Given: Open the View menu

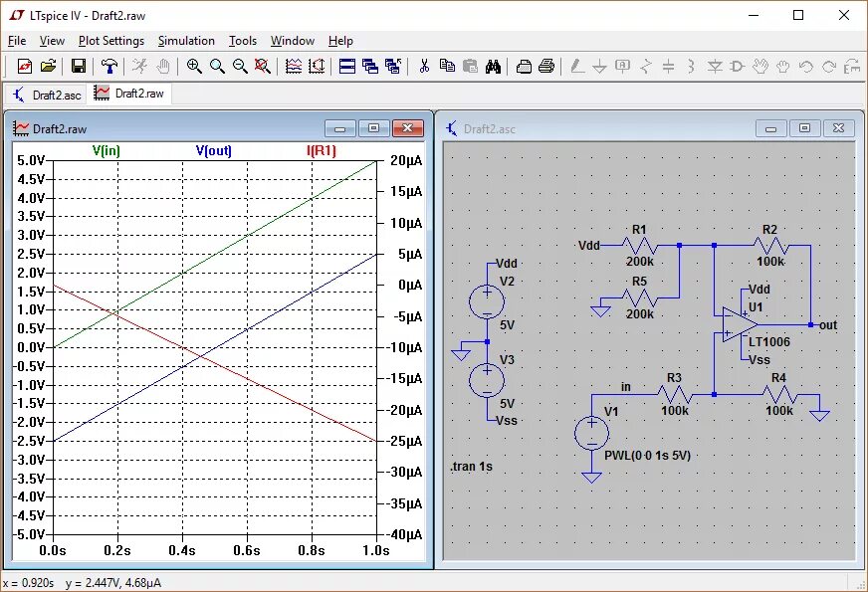Looking at the screenshot, I should pyautogui.click(x=52, y=41).
